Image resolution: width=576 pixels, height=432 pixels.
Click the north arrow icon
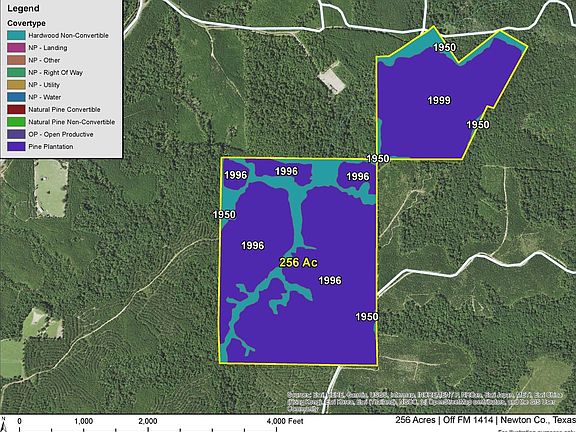4,424
